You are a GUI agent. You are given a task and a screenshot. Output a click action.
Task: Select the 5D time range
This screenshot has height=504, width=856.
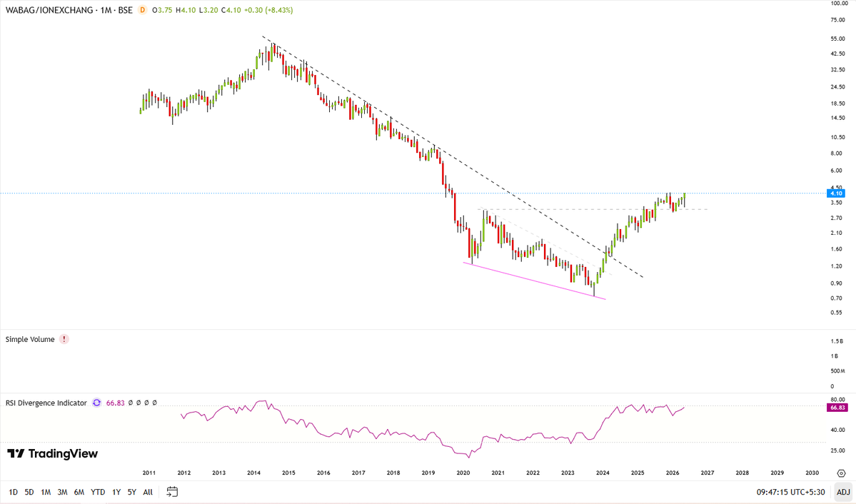[x=29, y=492]
